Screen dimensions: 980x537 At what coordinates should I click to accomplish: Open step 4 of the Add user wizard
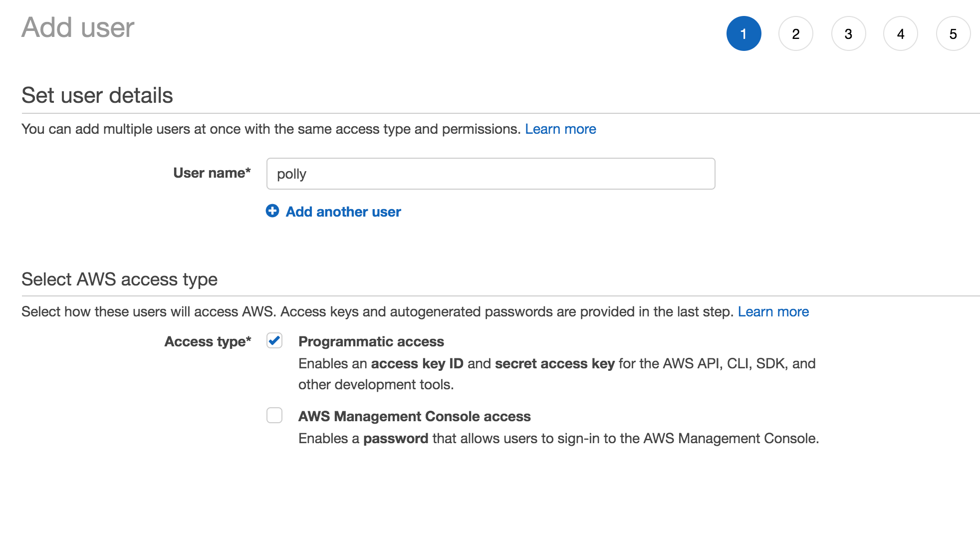901,34
